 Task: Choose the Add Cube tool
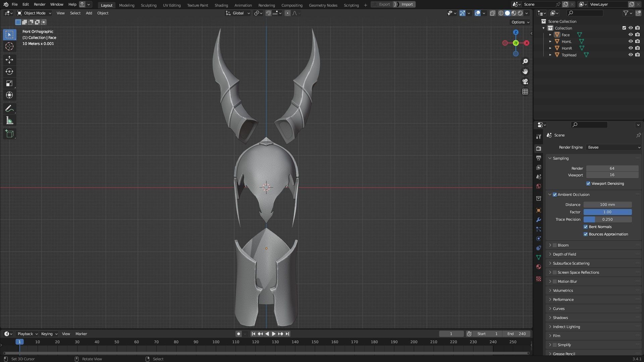(x=9, y=134)
